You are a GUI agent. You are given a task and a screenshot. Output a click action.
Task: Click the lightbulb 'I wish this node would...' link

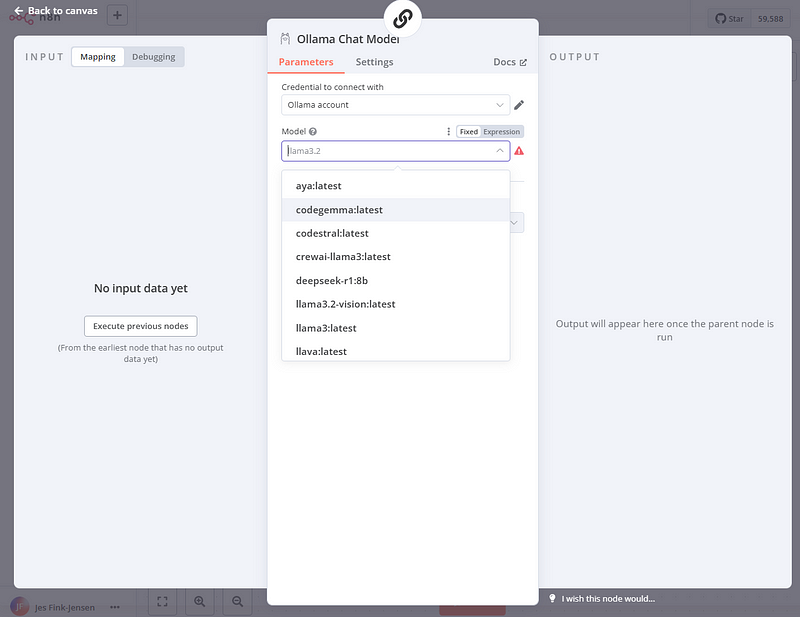tap(602, 599)
